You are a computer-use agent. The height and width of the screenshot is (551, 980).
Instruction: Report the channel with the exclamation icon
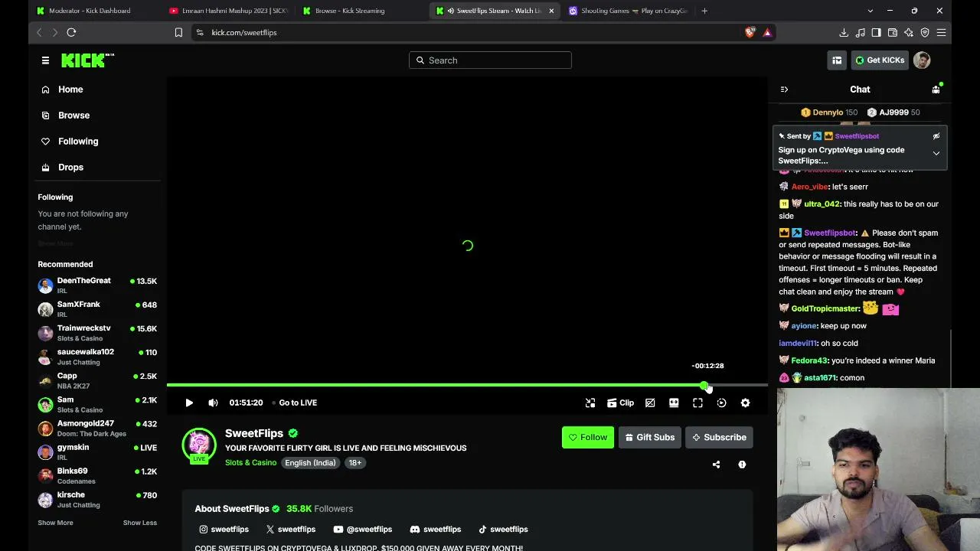pos(742,465)
